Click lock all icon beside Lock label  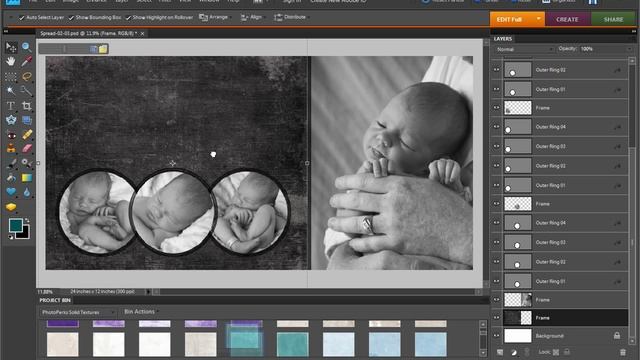tap(567, 352)
